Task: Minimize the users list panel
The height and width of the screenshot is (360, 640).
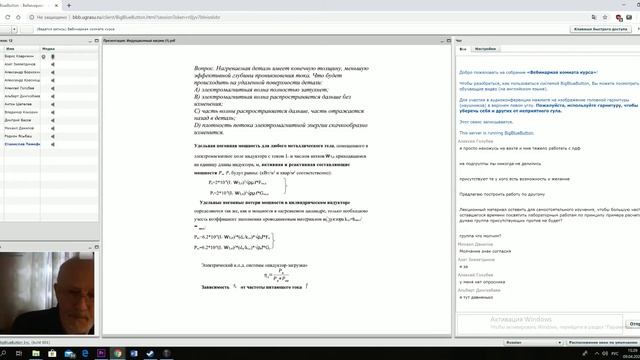Action: pyautogui.click(x=90, y=41)
